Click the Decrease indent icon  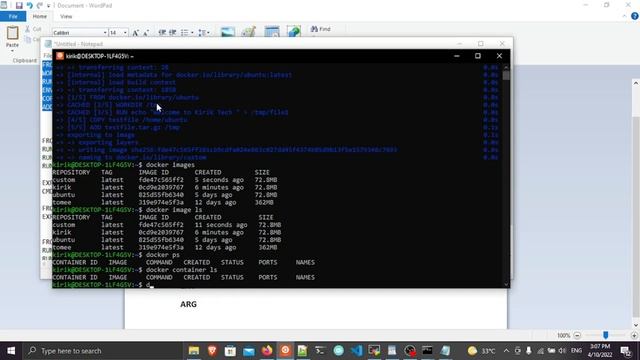[x=162, y=32]
